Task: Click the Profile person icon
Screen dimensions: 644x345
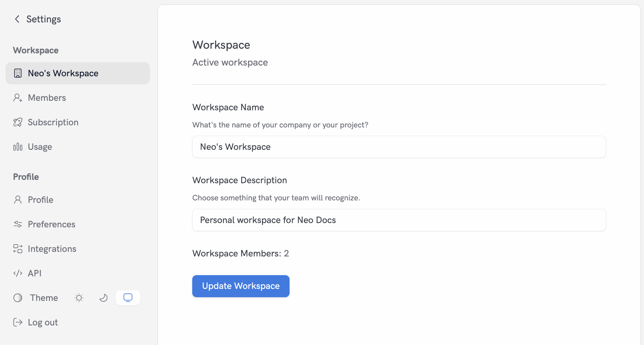Action: [18, 199]
